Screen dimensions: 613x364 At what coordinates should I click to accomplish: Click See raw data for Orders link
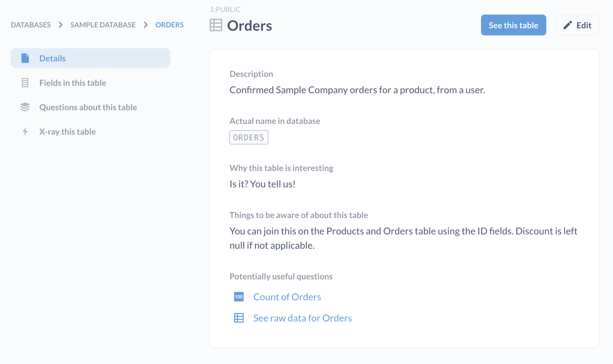302,318
